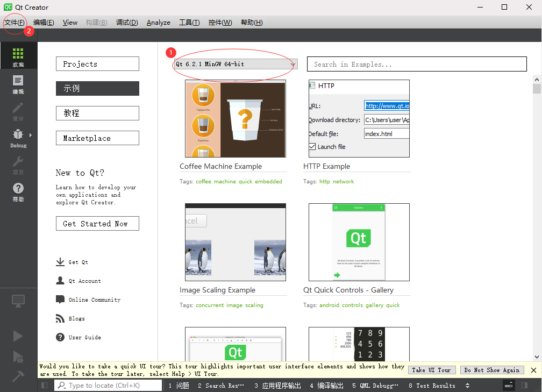Filter by the 'network' tag
542x392 pixels.
pyautogui.click(x=343, y=182)
